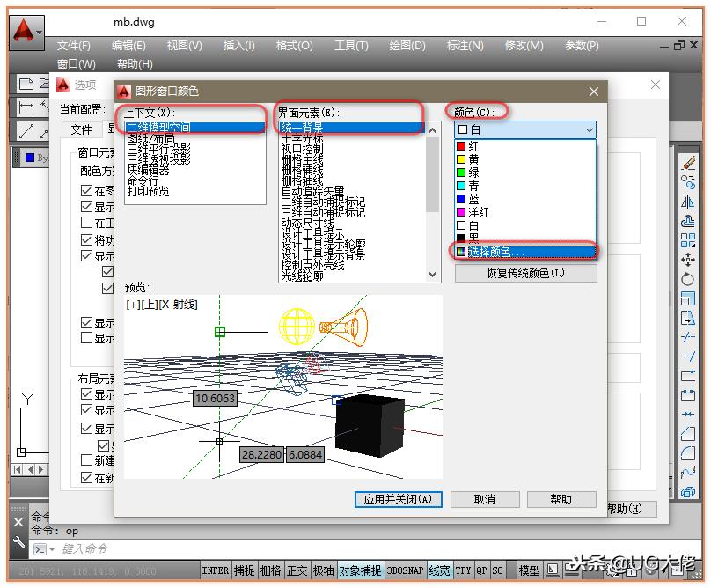Toggle 对象捕捉 object snap in status bar
Screen dimensions: 711x588
point(360,570)
